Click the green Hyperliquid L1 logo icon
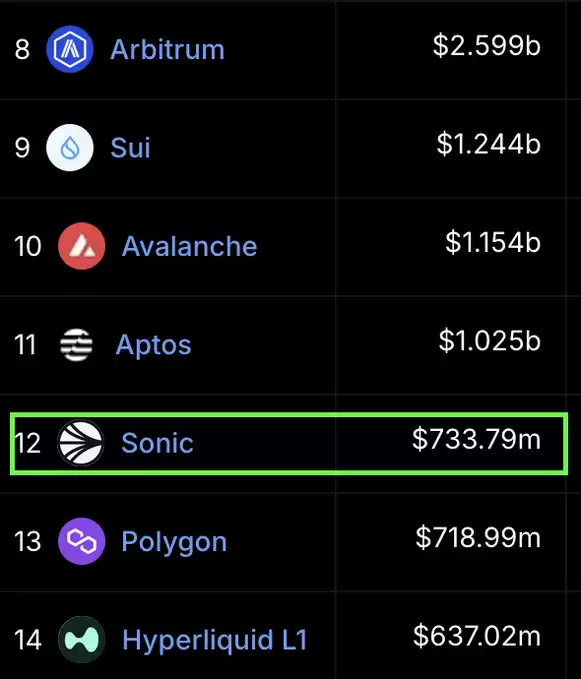 coord(81,640)
